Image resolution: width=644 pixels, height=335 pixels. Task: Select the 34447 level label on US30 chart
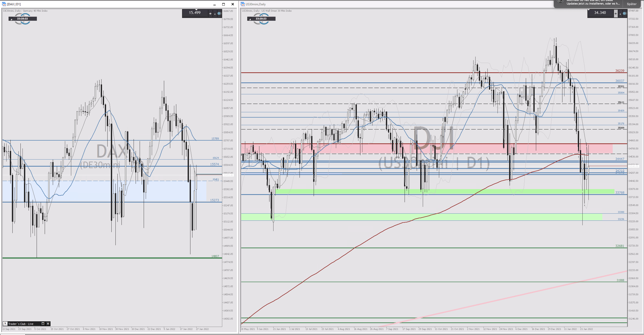click(620, 159)
